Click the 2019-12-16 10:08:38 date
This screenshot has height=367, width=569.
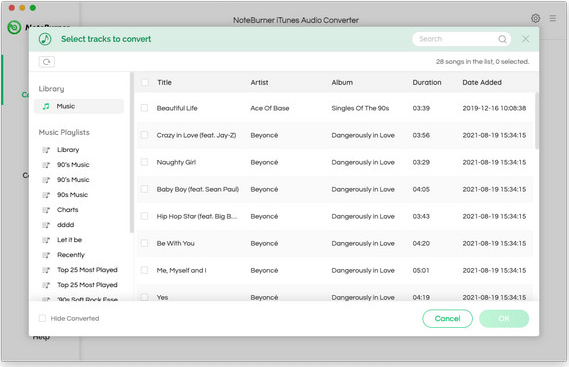point(494,108)
